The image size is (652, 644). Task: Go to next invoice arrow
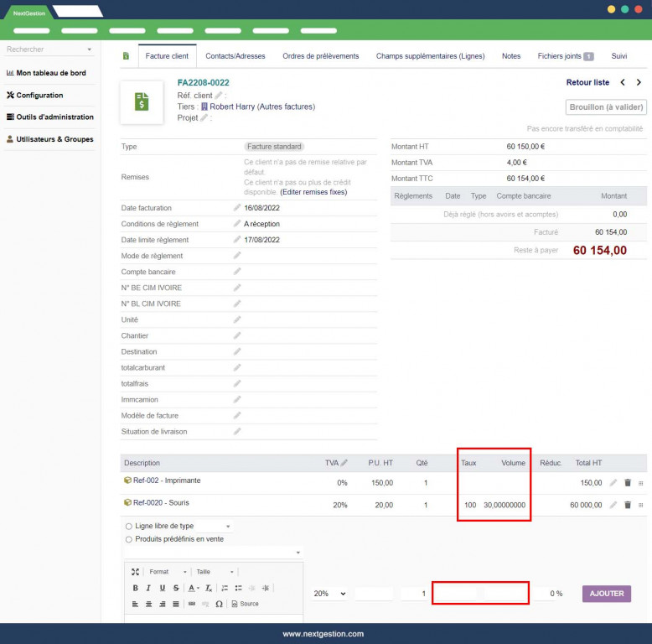pos(639,82)
